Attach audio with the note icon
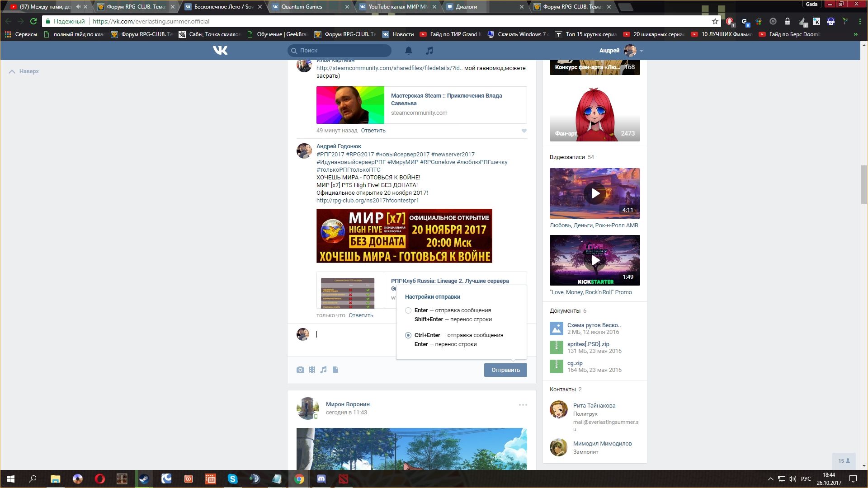This screenshot has width=868, height=488. click(324, 370)
